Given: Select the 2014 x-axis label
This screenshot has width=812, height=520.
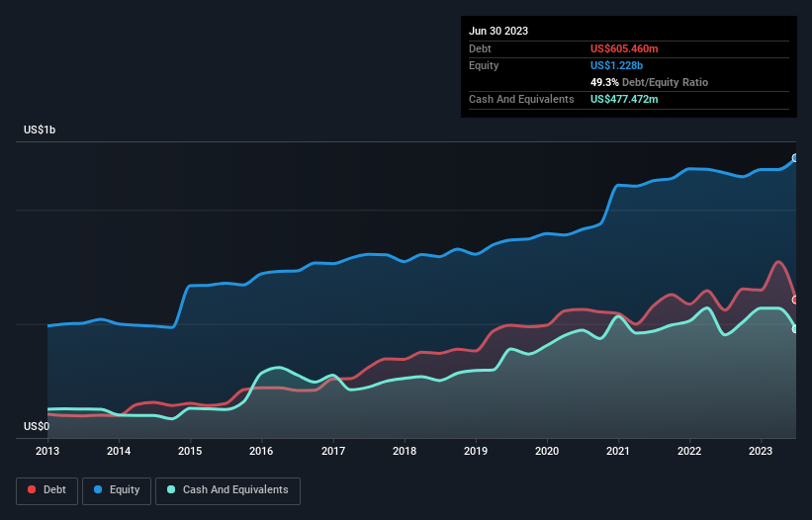Looking at the screenshot, I should pyautogui.click(x=119, y=451).
